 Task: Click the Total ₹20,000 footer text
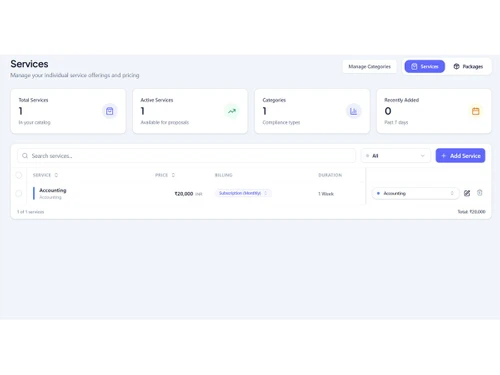pyautogui.click(x=471, y=212)
